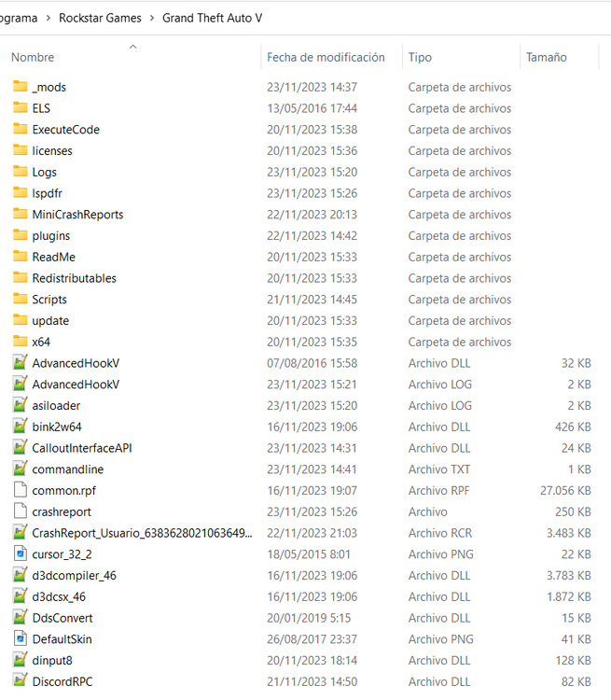
Task: Select the DdsConvert file name
Action: [62, 618]
